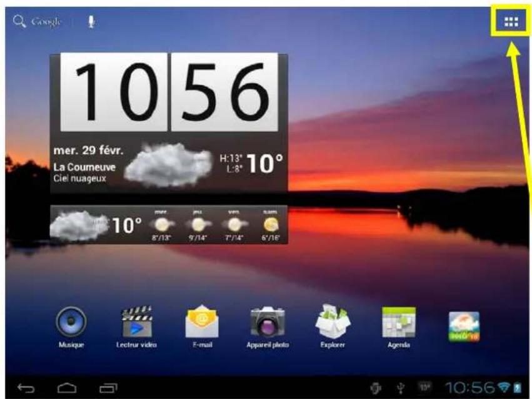The height and width of the screenshot is (399, 532).
Task: Tap the minutes card showing 56
Action: (224, 92)
